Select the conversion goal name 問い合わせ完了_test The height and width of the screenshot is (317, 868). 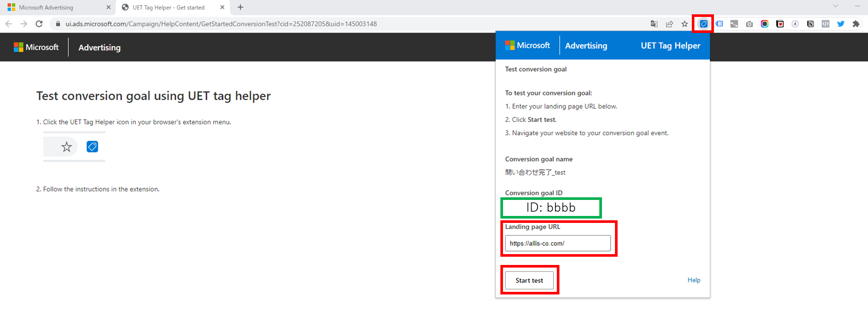535,172
